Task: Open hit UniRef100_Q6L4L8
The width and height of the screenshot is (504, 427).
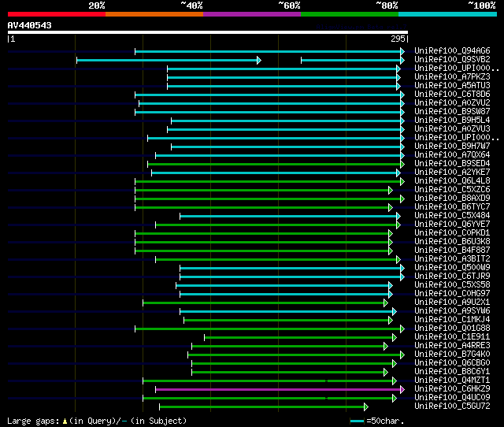Action: coord(452,180)
